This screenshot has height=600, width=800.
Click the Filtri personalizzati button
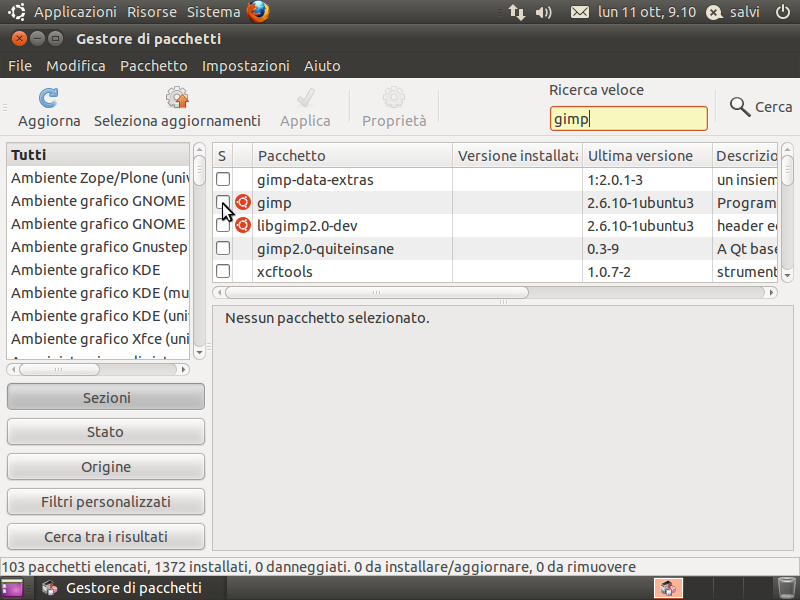coord(106,502)
